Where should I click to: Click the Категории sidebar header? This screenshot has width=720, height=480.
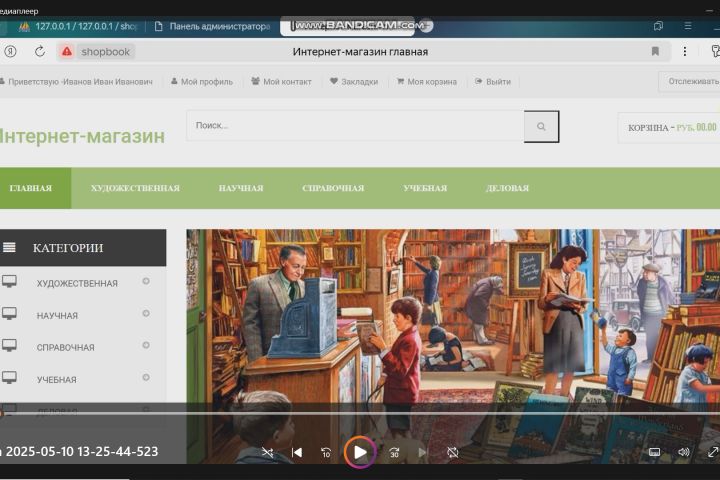coord(83,248)
